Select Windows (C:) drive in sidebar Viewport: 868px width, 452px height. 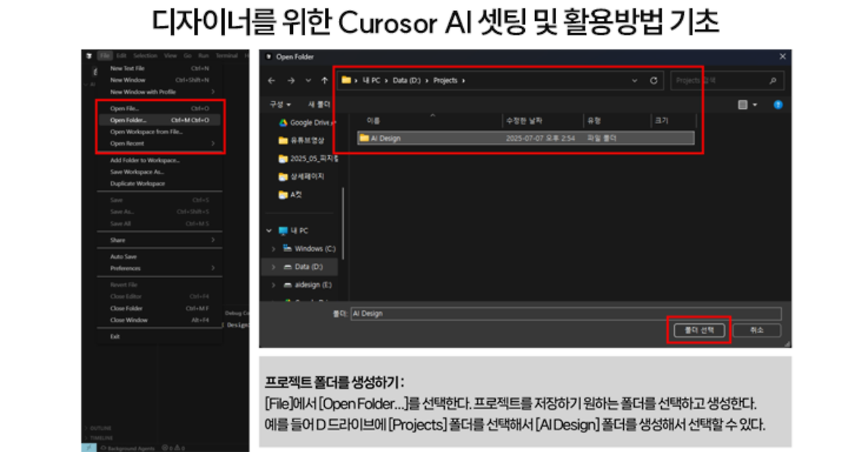309,249
